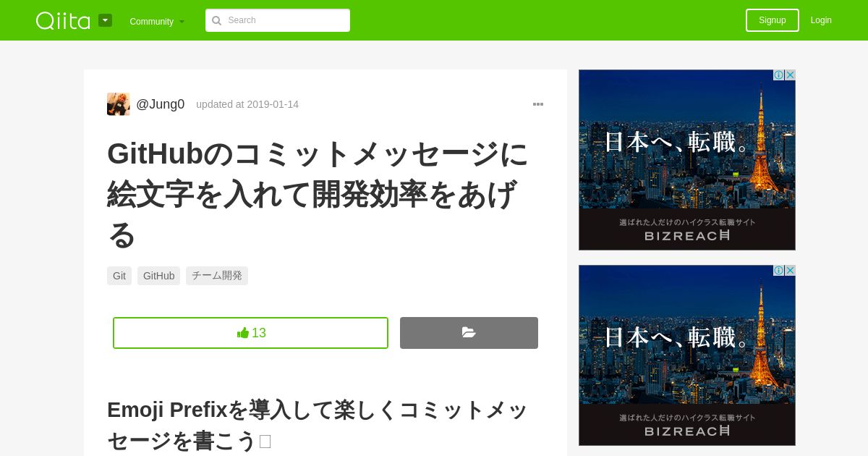This screenshot has height=456, width=868.
Task: Open the top BIZREACH advertisement banner
Action: [x=687, y=160]
